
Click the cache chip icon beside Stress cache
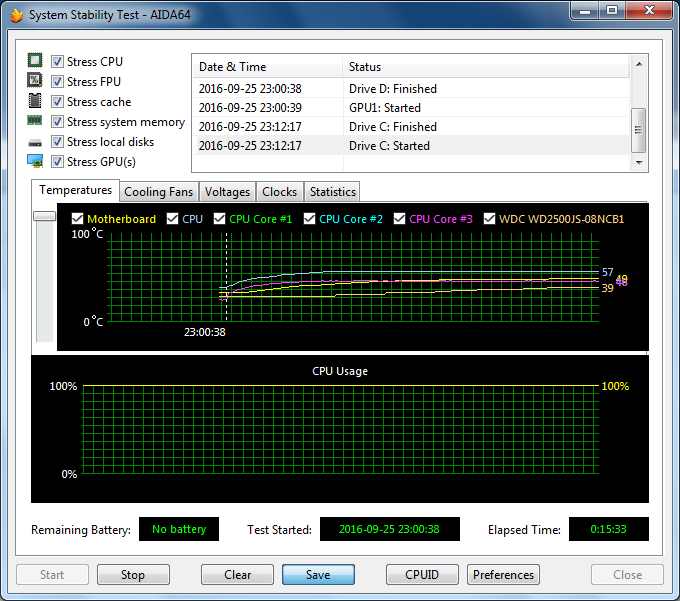tap(35, 102)
